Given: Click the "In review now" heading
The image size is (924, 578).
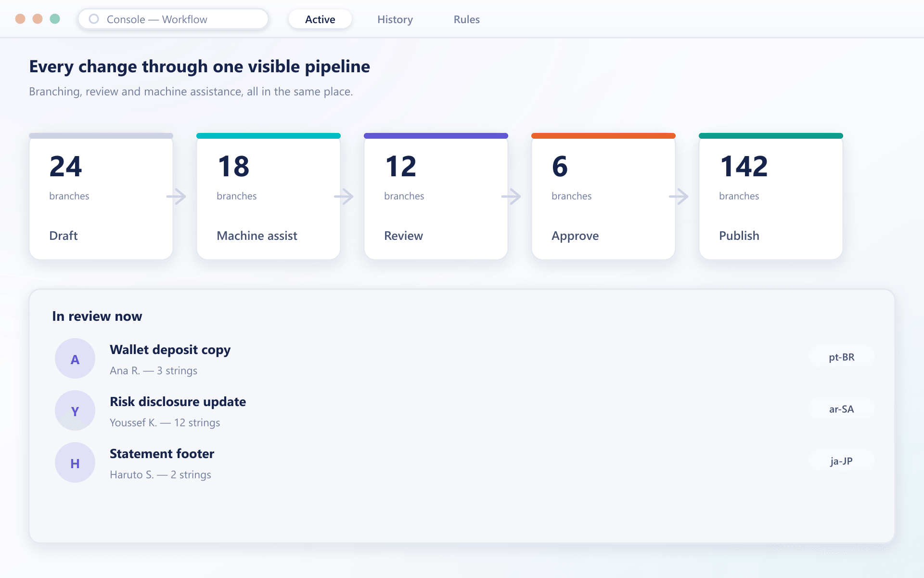Looking at the screenshot, I should [97, 316].
